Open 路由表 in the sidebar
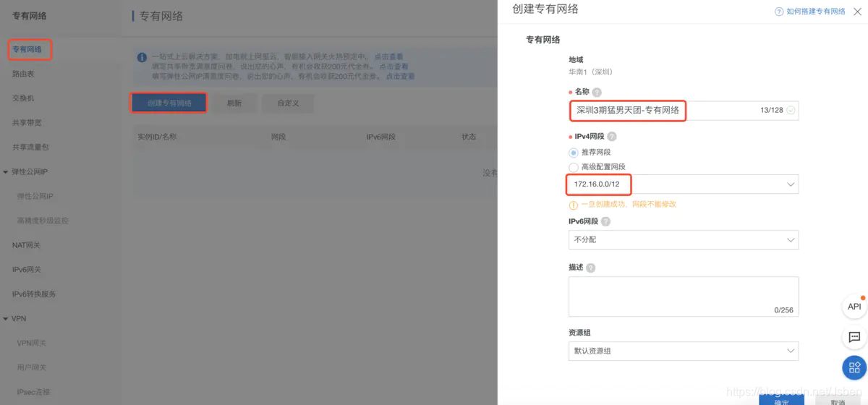 (23, 74)
